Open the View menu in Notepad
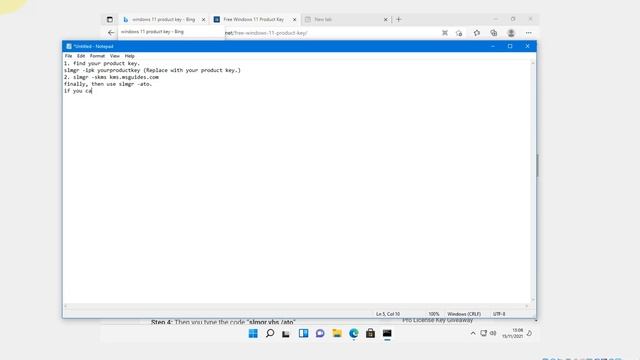 coord(115,56)
